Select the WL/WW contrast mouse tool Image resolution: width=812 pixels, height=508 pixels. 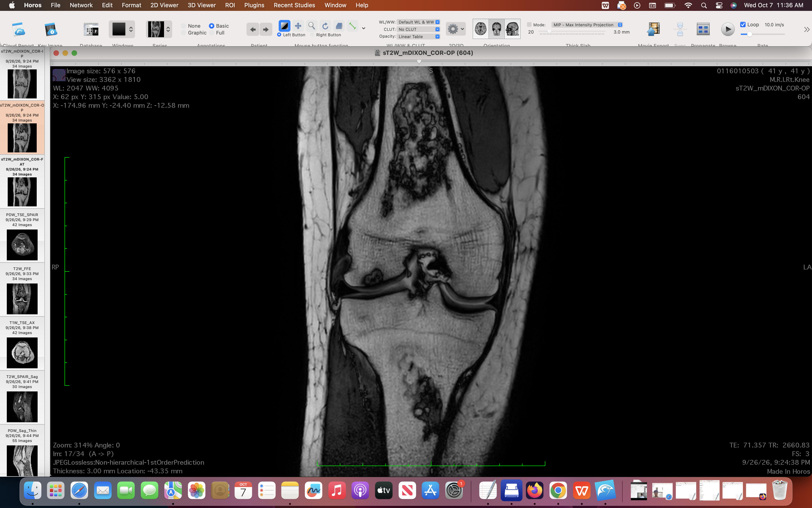(x=284, y=26)
